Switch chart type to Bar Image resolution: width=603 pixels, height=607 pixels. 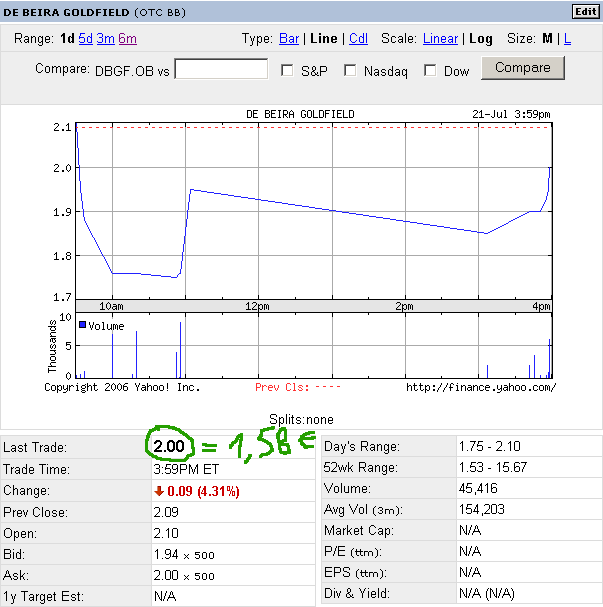coord(289,39)
